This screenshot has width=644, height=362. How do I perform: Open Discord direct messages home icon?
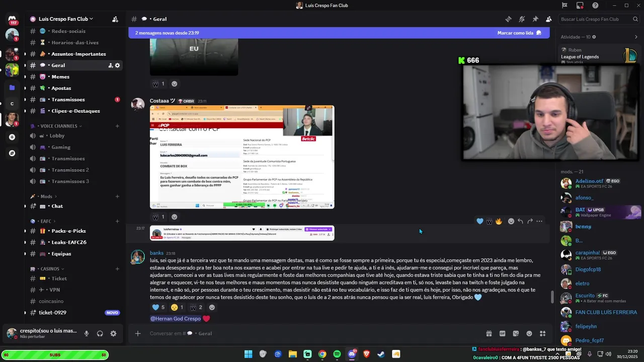(12, 19)
